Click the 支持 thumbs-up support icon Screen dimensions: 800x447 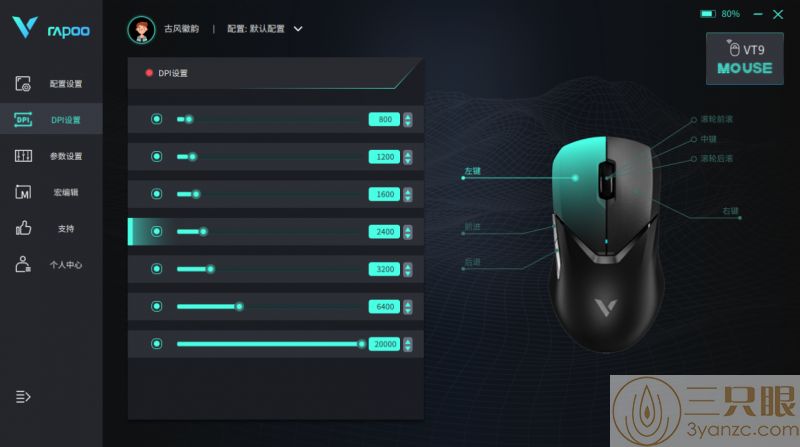23,228
